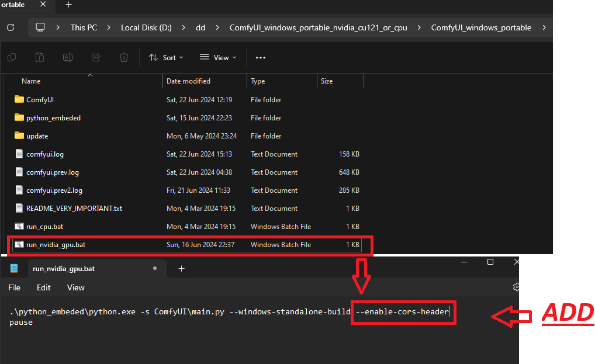Sort by Size column header
595x364 pixels.
coord(326,81)
